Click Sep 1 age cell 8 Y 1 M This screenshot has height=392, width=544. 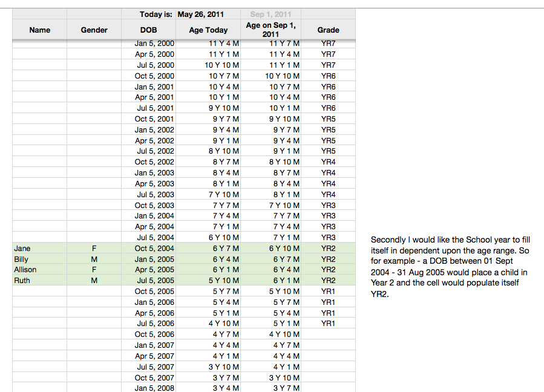click(270, 195)
